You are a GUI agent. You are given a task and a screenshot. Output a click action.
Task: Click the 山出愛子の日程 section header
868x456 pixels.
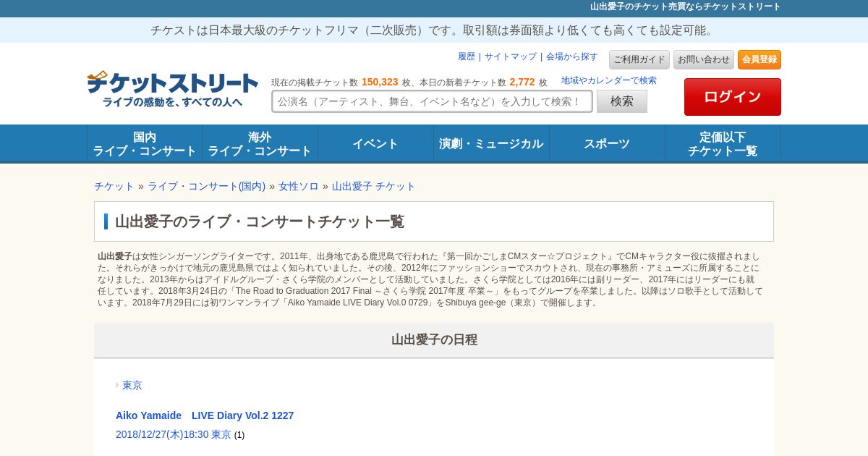pyautogui.click(x=434, y=339)
